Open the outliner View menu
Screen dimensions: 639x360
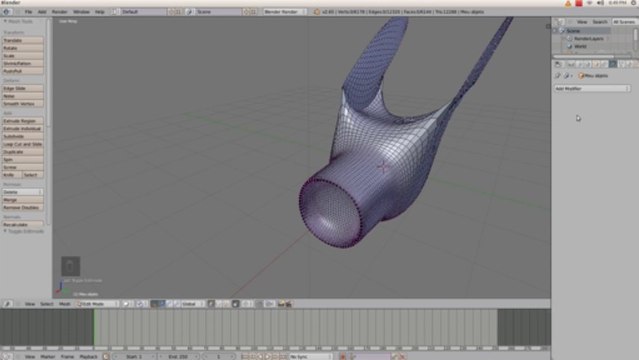coord(582,22)
